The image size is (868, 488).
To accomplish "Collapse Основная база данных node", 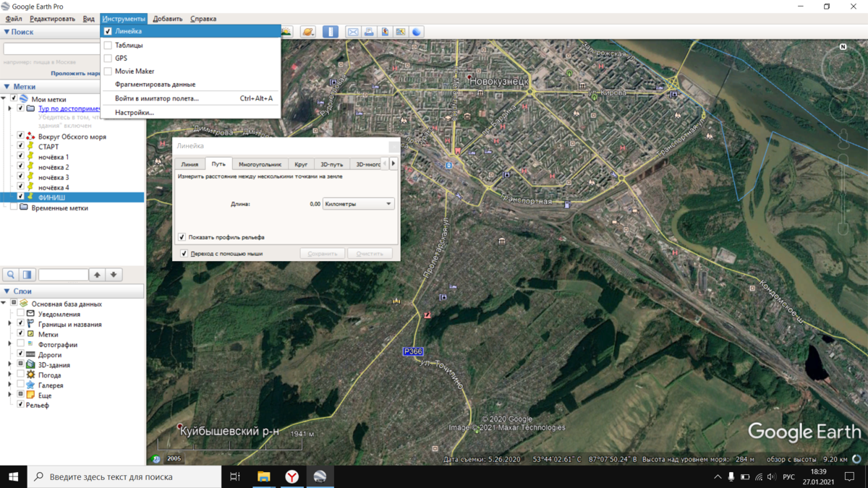I will 4,304.
